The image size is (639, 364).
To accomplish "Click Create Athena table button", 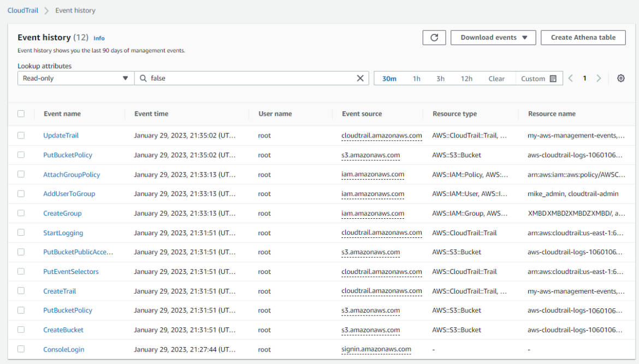I will coord(583,38).
